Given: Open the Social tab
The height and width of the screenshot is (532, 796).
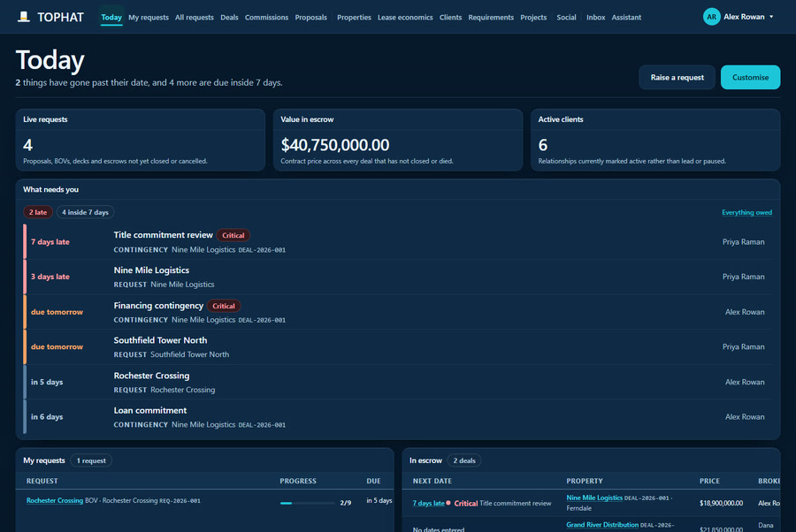Looking at the screenshot, I should (x=566, y=18).
